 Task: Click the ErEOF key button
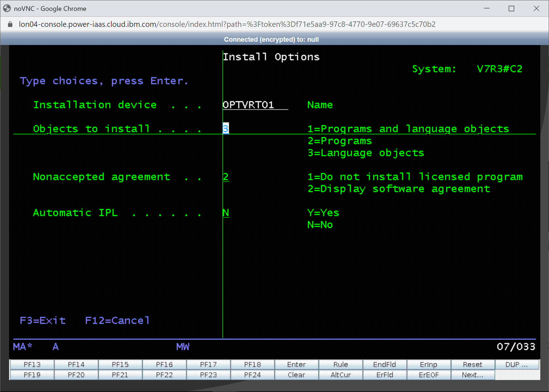(x=429, y=375)
